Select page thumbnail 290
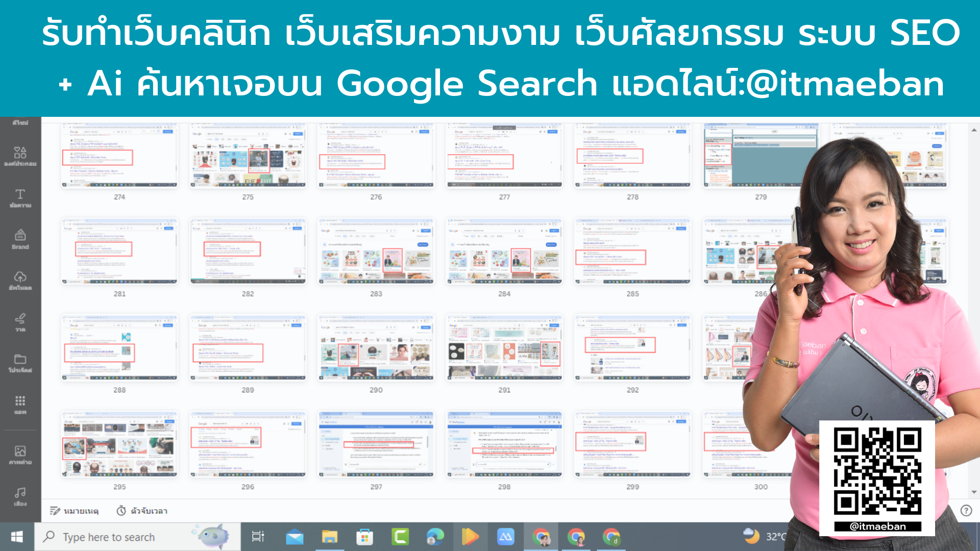This screenshot has width=980, height=551. point(376,348)
